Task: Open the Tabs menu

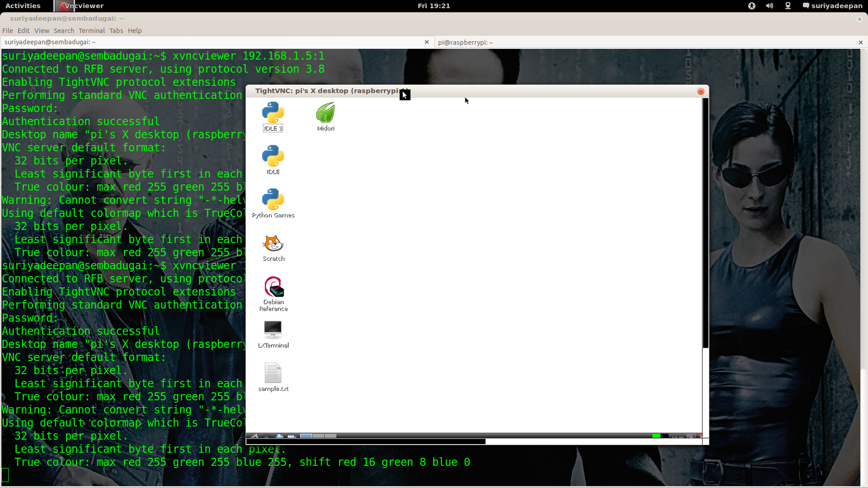Action: [x=116, y=31]
